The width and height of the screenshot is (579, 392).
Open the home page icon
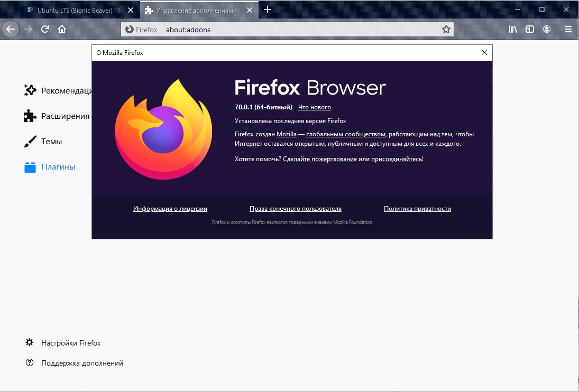(x=62, y=29)
